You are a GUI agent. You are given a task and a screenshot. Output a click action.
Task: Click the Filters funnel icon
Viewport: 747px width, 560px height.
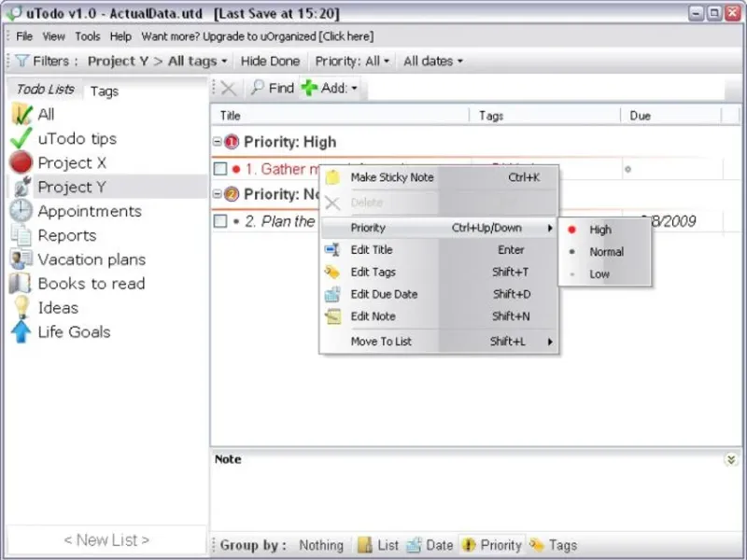tap(21, 61)
